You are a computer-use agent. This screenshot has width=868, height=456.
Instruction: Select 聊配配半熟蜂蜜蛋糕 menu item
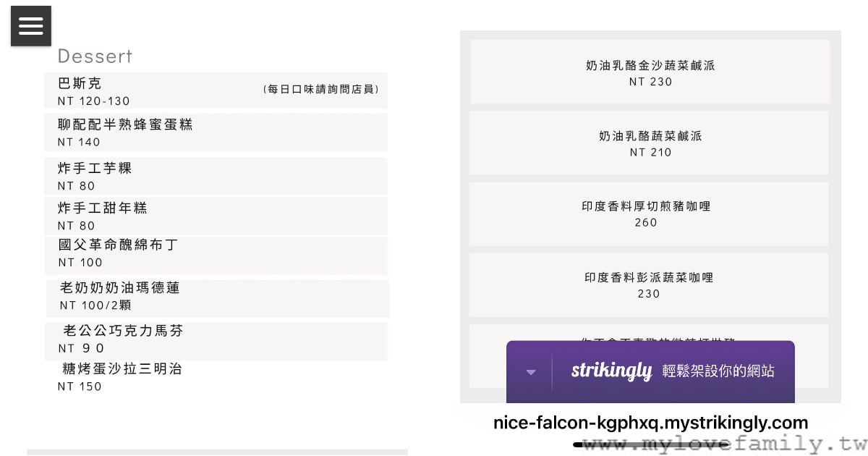pyautogui.click(x=216, y=132)
